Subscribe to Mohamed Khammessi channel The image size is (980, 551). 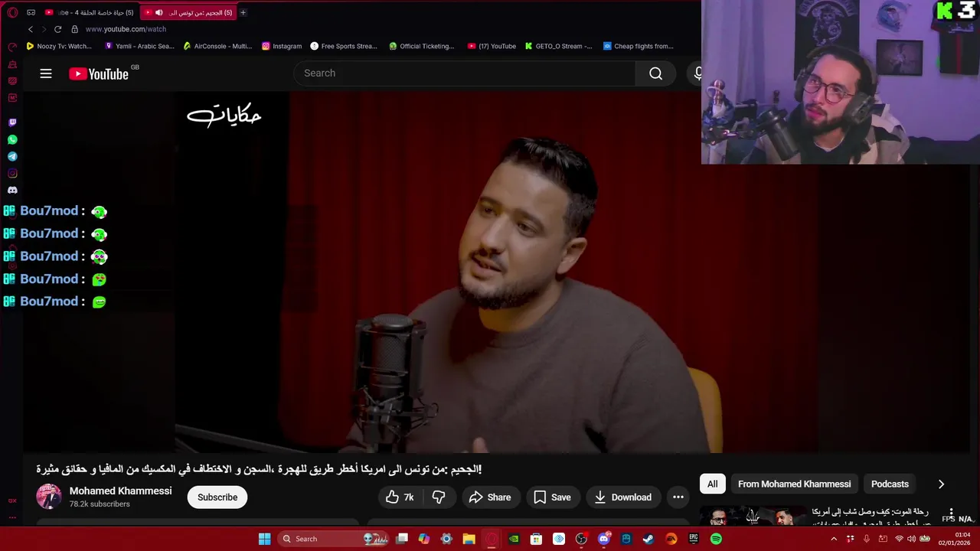pos(217,497)
